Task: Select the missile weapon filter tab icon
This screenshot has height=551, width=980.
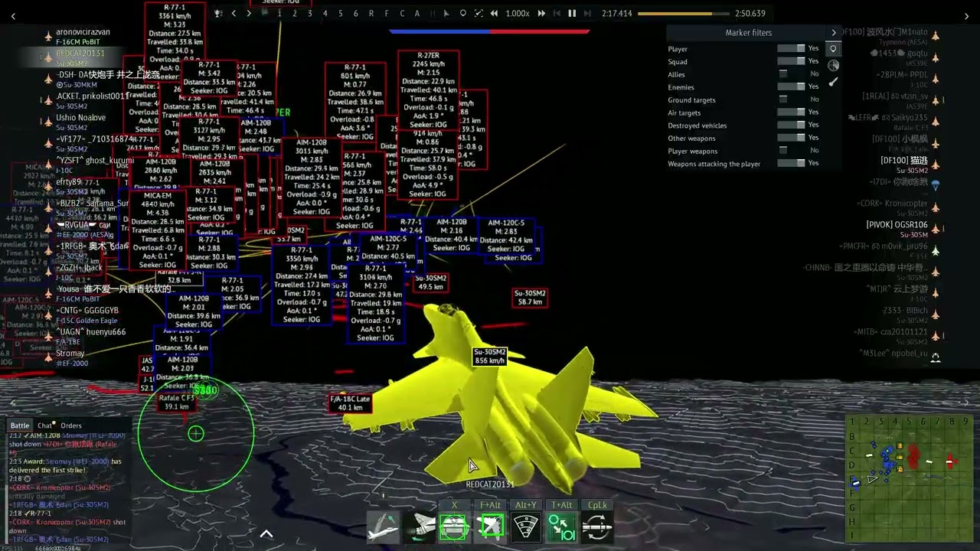Action: [833, 82]
